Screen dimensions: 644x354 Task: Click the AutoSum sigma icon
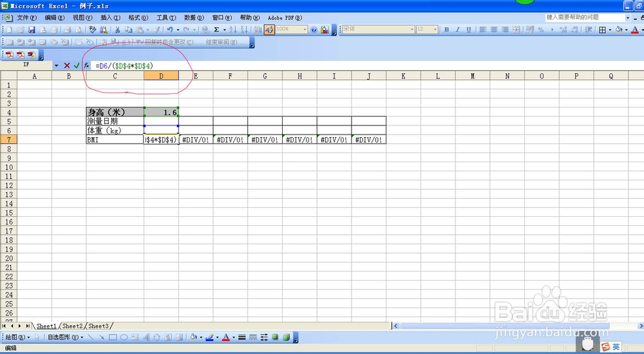(216, 30)
